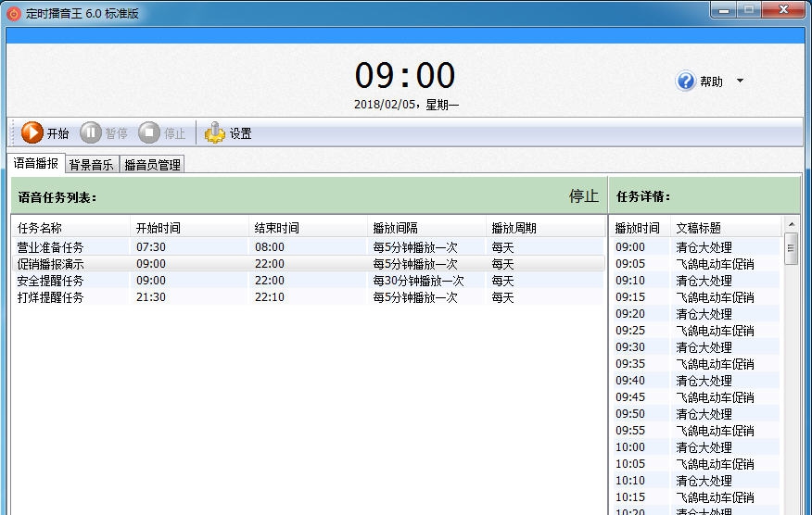Click the 播放周期 column header
This screenshot has height=515, width=812.
pyautogui.click(x=545, y=228)
